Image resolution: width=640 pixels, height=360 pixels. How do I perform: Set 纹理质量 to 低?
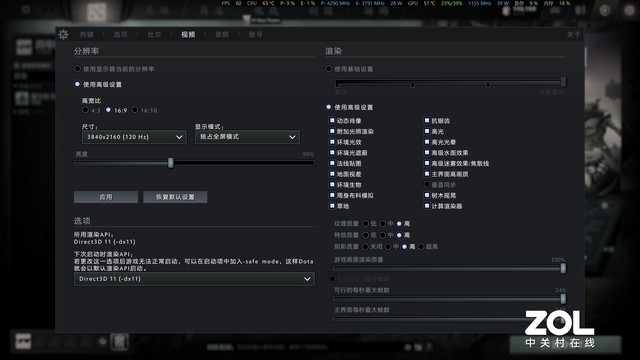[365, 223]
